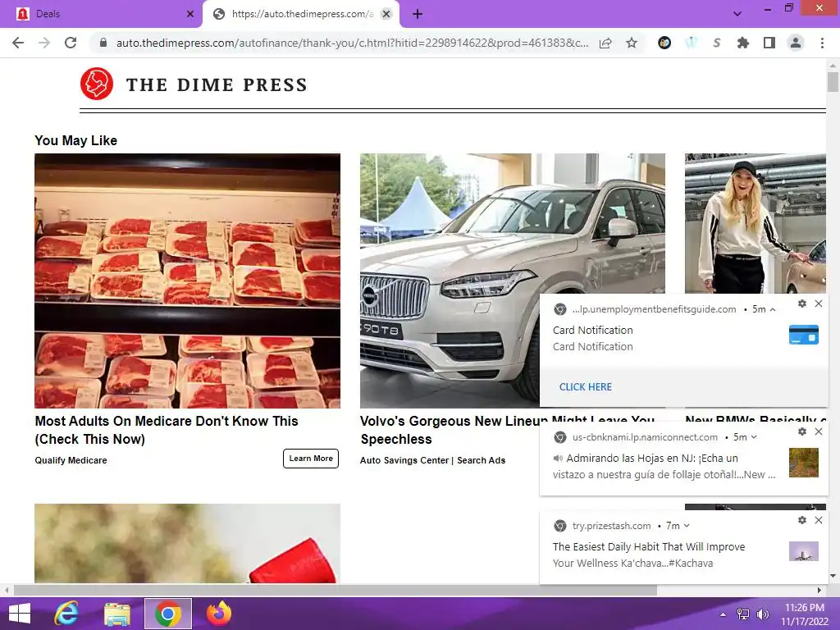840x630 pixels.
Task: Open the volume speaker tray icon
Action: coord(762,614)
